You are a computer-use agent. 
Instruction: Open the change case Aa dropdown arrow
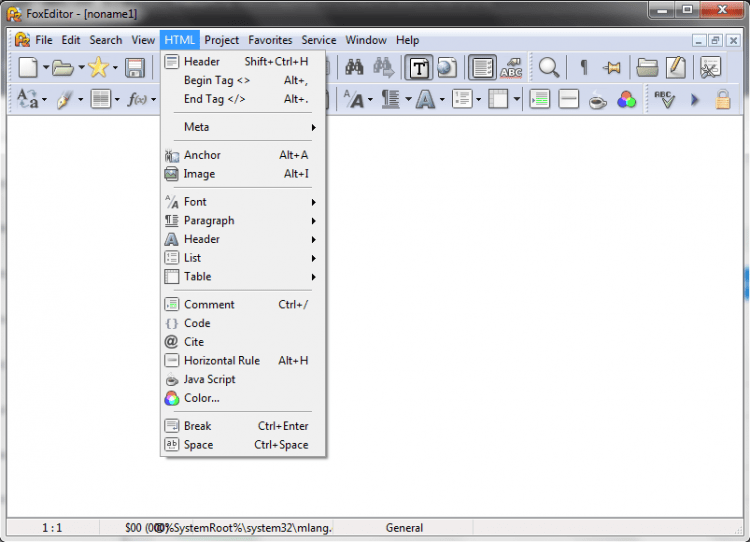44,100
